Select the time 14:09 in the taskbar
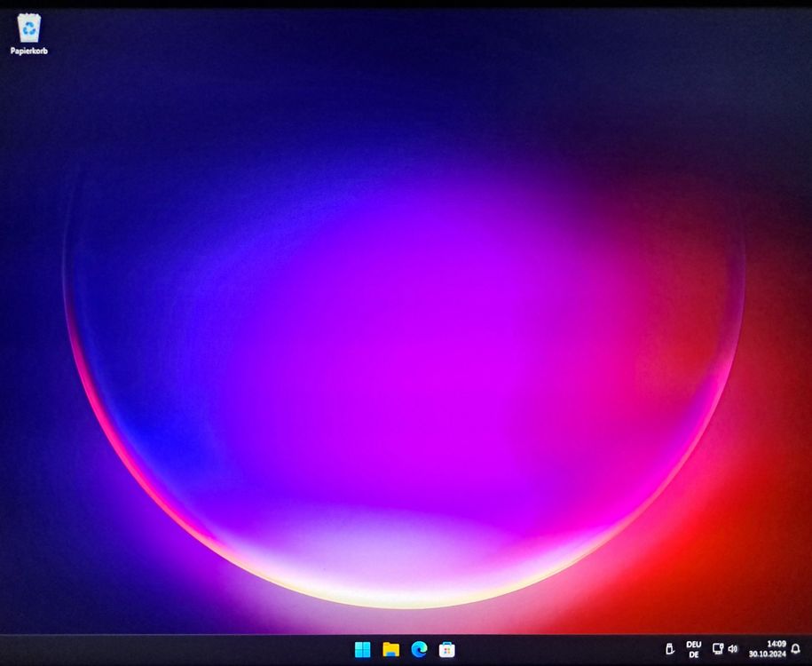This screenshot has width=812, height=666. pos(777,643)
